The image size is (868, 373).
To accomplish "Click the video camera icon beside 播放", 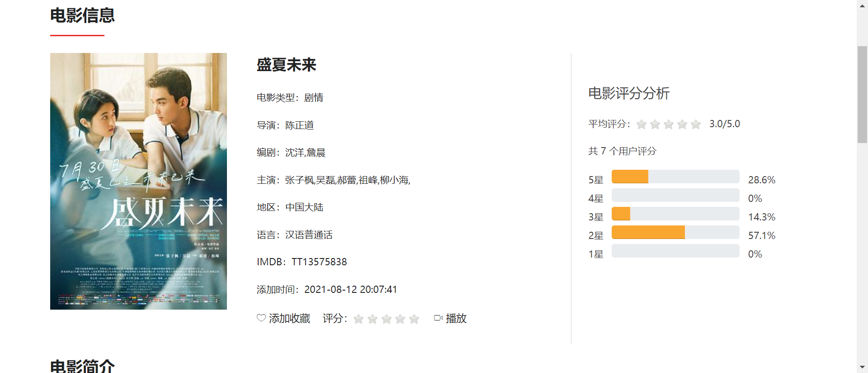I will tap(438, 318).
